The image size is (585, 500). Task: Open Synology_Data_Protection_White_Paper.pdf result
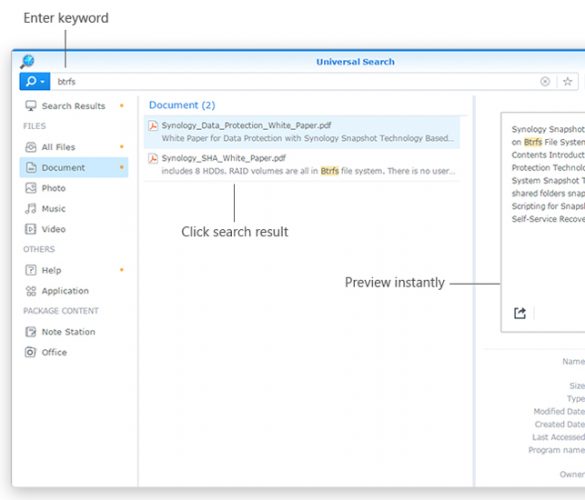(302, 132)
